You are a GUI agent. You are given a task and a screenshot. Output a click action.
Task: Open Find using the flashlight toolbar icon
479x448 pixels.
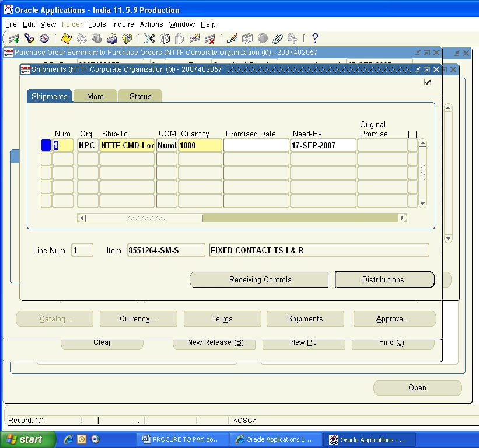coord(27,38)
